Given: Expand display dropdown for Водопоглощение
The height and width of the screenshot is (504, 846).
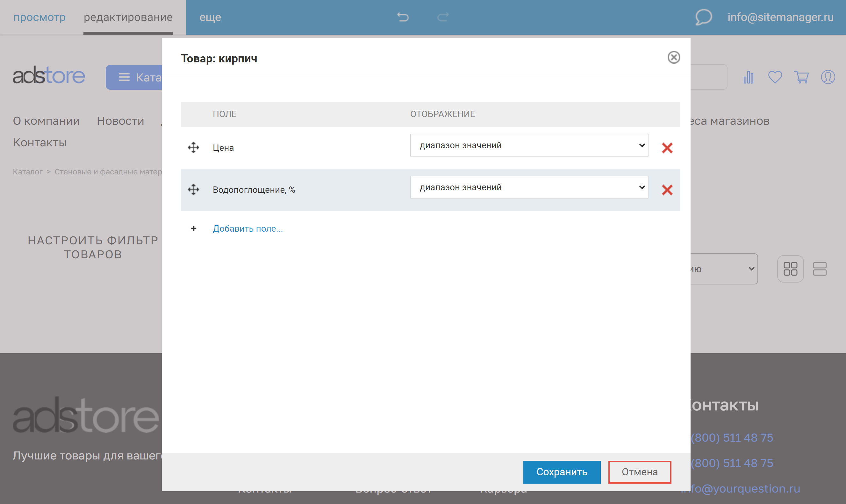Looking at the screenshot, I should coord(529,187).
